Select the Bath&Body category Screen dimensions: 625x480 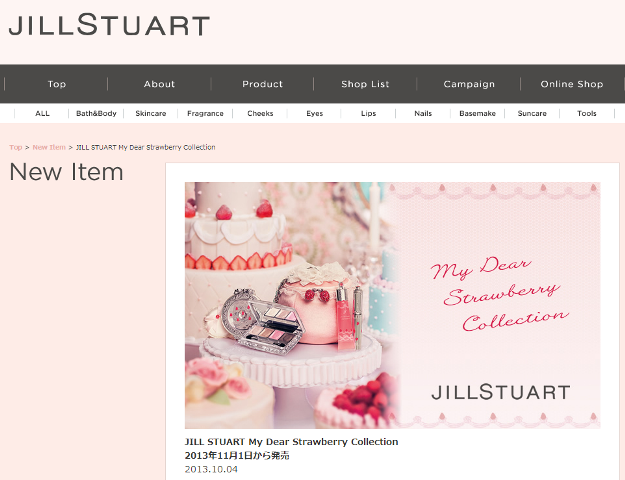coord(96,114)
